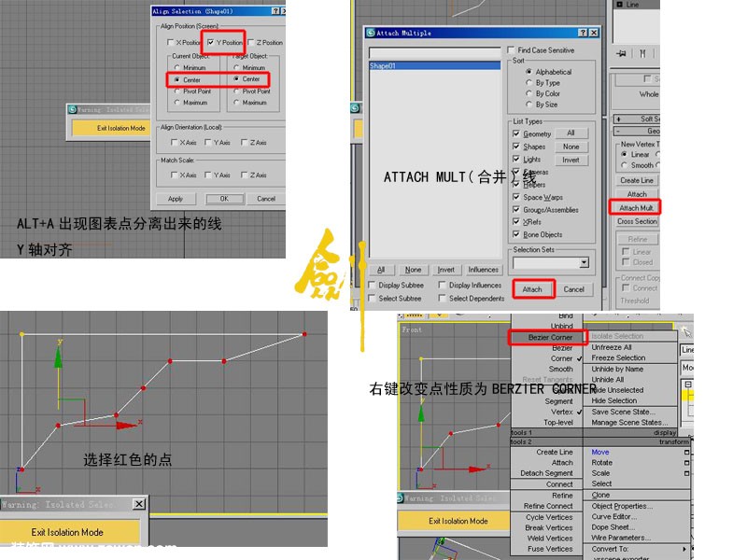Click the Attach Multiple title bar app icon

coord(371,33)
